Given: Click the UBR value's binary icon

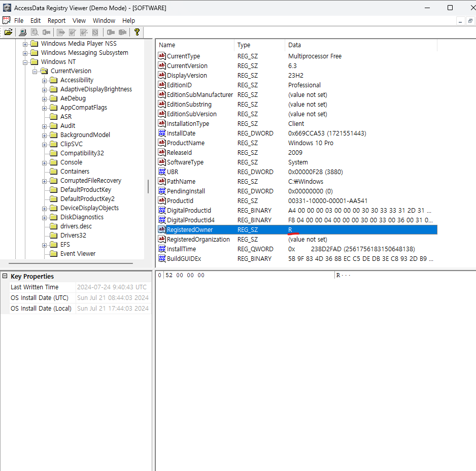Looking at the screenshot, I should [162, 172].
